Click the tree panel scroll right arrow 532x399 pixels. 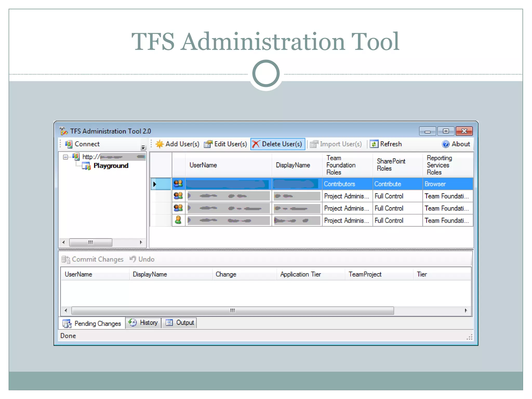141,242
